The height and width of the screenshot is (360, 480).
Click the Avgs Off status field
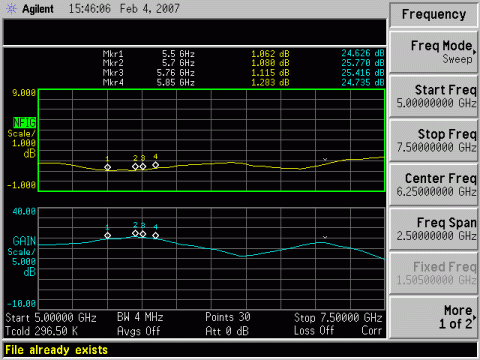[138, 331]
